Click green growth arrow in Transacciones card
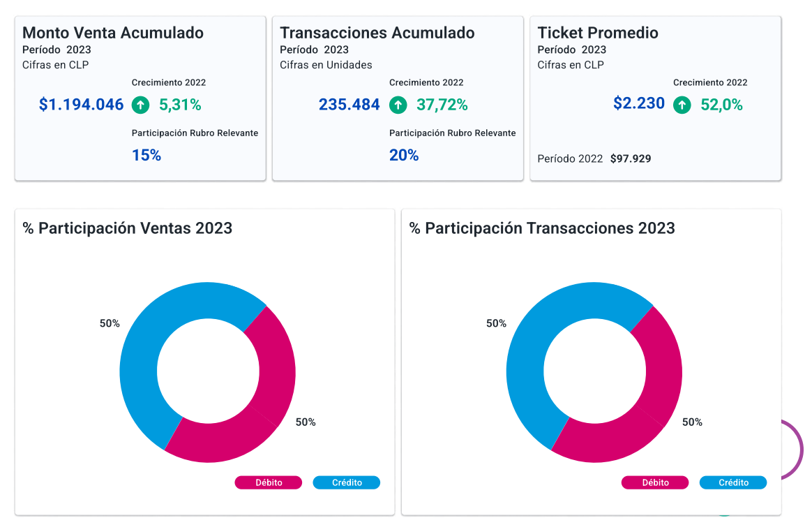This screenshot has height=525, width=812. coord(398,105)
